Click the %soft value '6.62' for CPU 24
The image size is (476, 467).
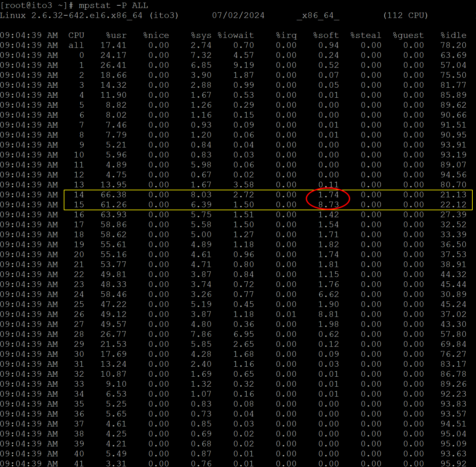(x=329, y=294)
